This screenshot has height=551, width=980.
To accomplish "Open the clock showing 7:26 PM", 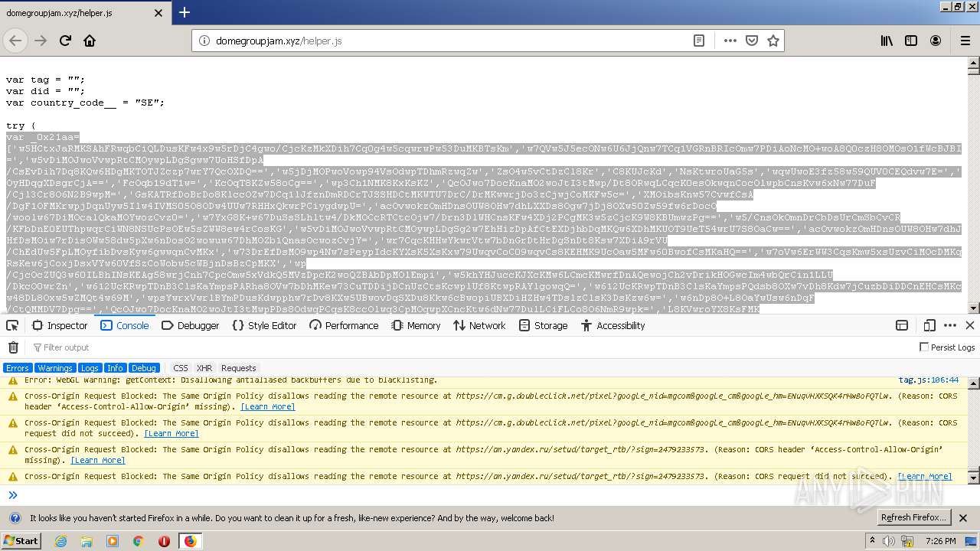I will tap(941, 541).
